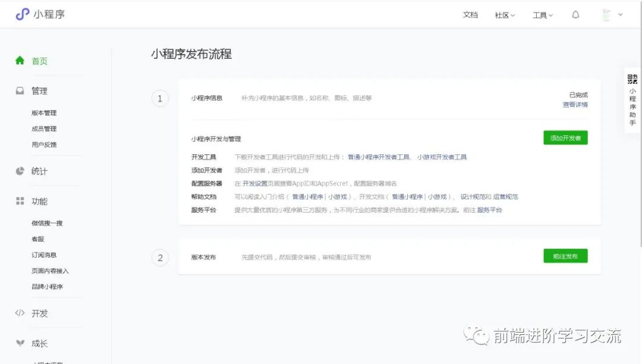Open 小程序助手 QR code icon

click(x=632, y=80)
